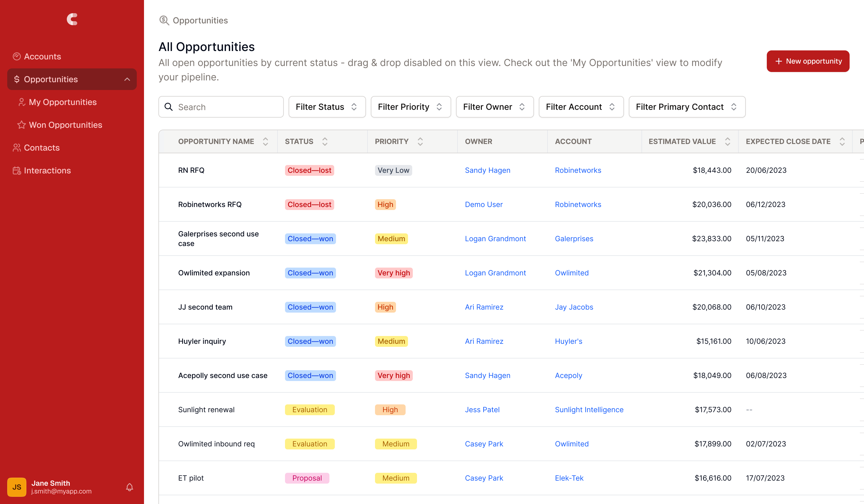
Task: Sort by Status column arrows
Action: [325, 142]
